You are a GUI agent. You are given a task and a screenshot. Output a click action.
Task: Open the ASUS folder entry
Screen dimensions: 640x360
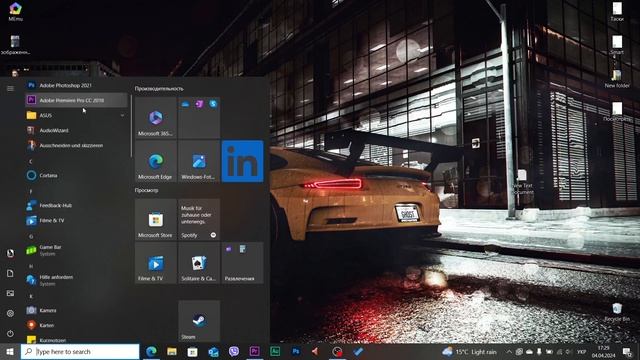[76, 116]
